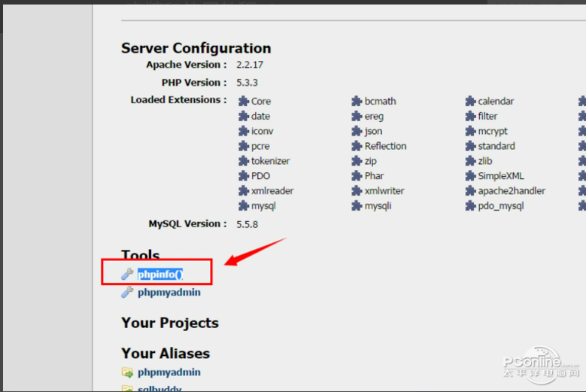Click the Core extension name
586x392 pixels.
point(261,102)
